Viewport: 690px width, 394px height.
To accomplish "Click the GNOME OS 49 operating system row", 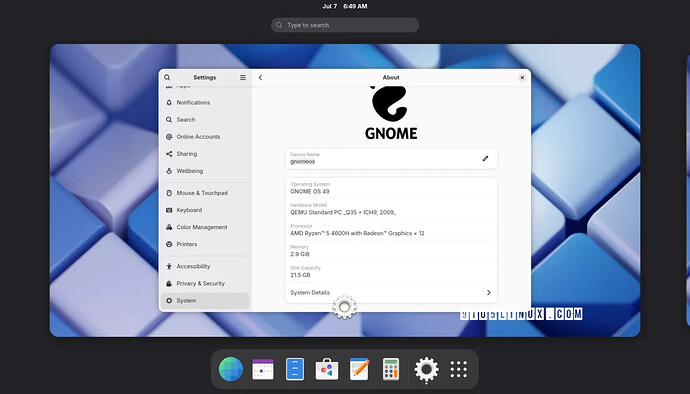I will 391,188.
